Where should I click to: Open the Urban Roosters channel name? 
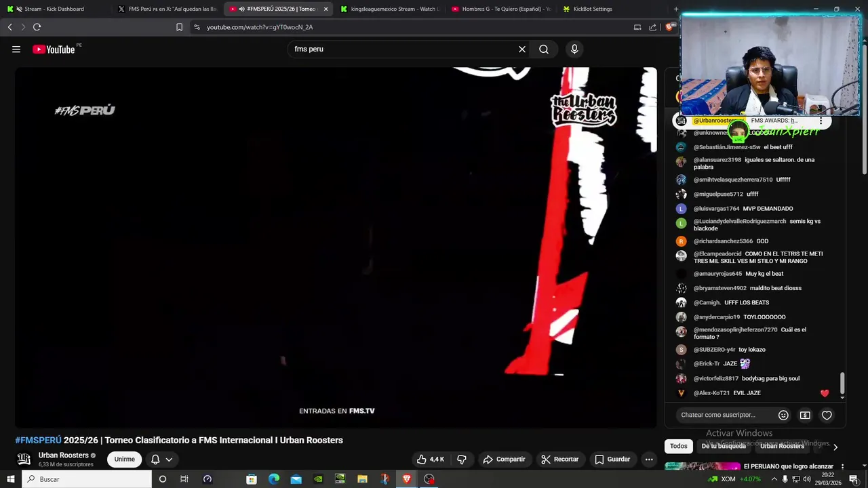click(x=64, y=455)
